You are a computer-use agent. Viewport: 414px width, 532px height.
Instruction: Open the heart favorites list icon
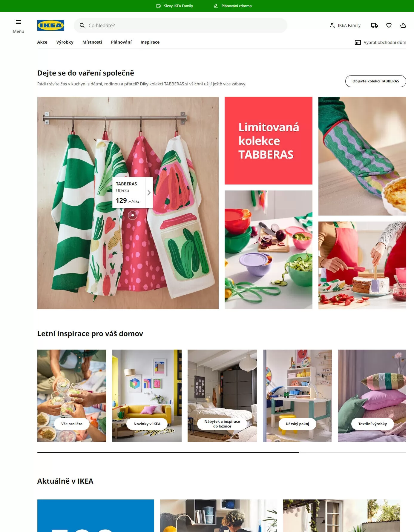[389, 25]
